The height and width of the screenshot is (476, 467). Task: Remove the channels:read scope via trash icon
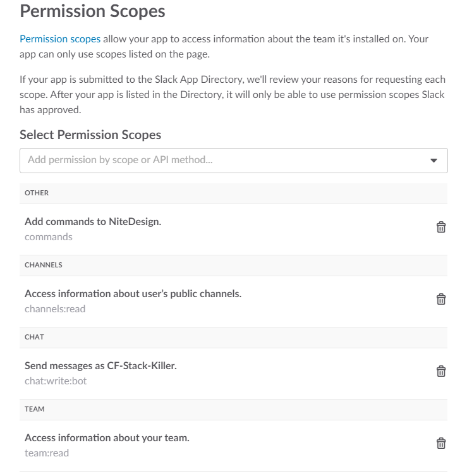[x=441, y=300]
